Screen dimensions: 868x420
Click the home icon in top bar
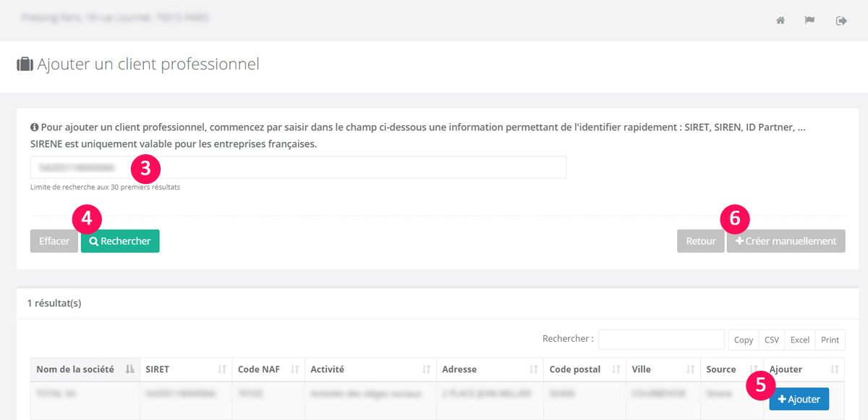[x=780, y=20]
